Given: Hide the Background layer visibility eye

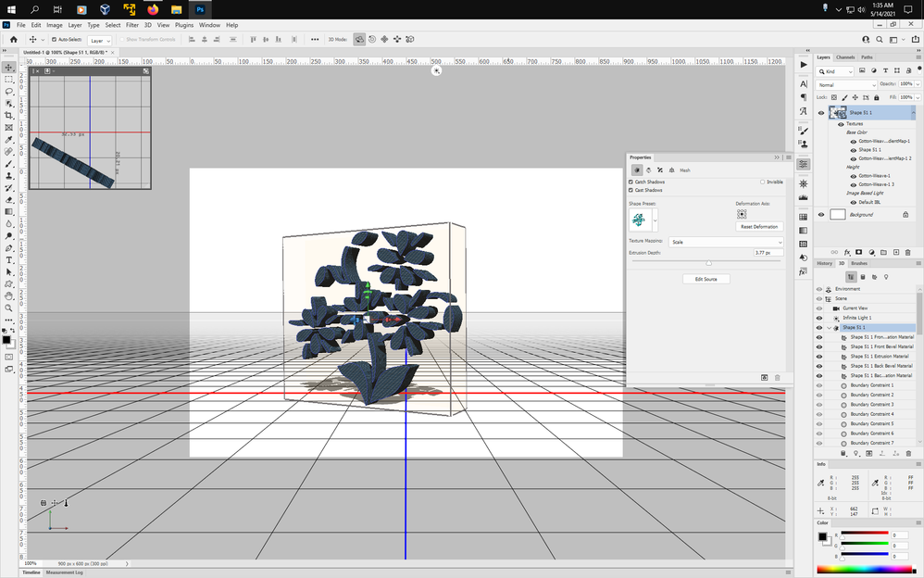Looking at the screenshot, I should tap(820, 215).
